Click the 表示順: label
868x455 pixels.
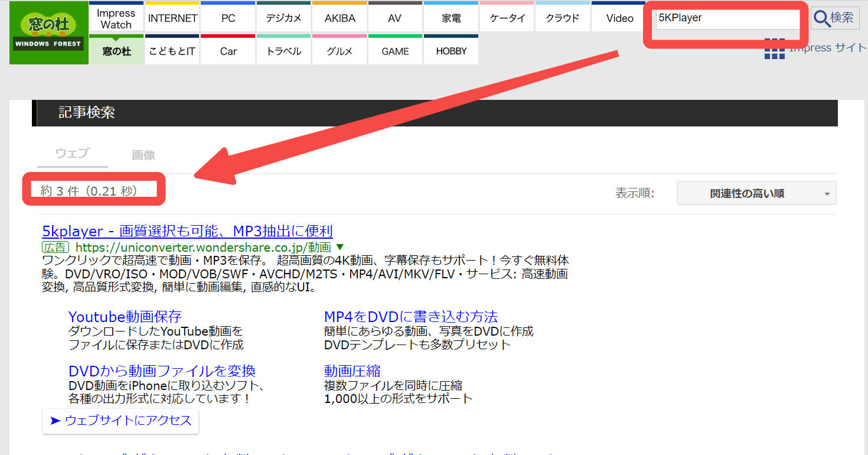635,193
